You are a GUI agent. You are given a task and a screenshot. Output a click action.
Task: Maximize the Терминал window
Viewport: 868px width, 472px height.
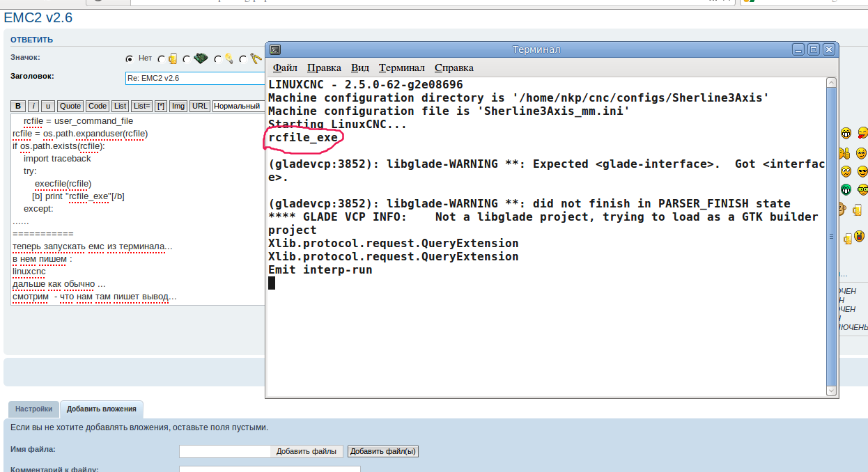pyautogui.click(x=813, y=49)
